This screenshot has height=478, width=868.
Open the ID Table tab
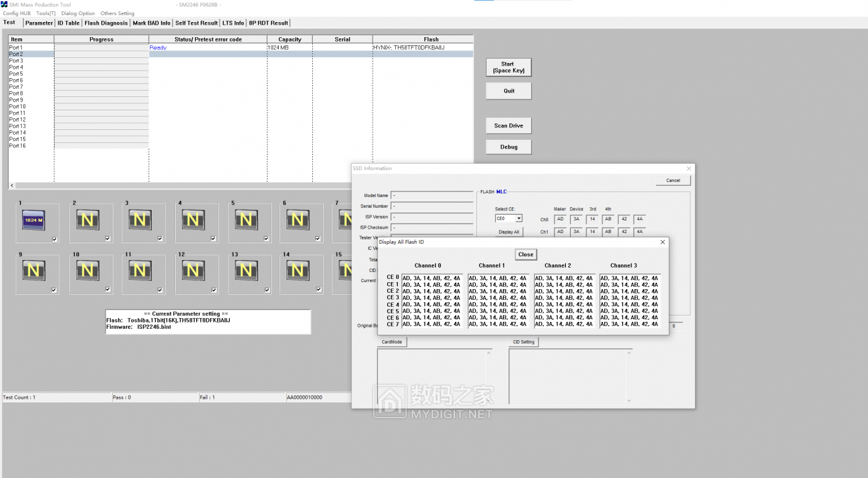(69, 23)
